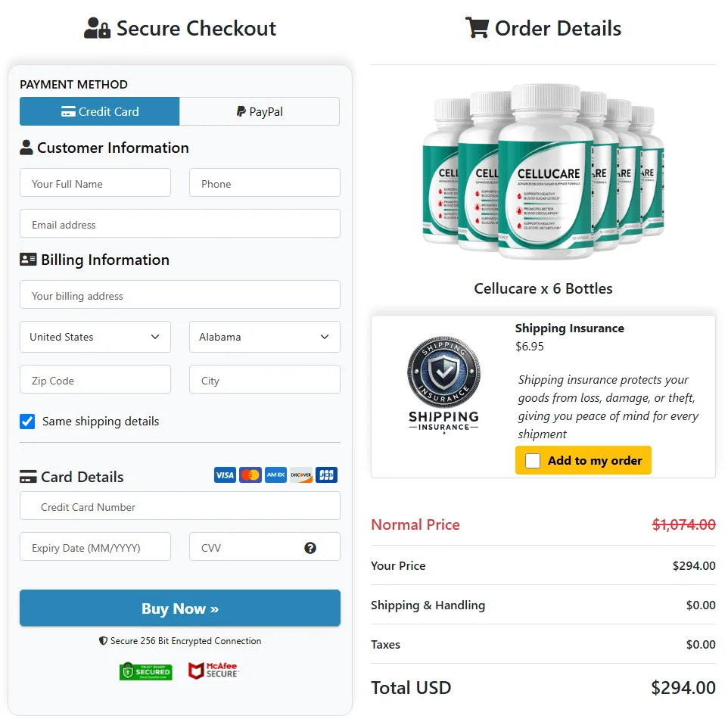The height and width of the screenshot is (719, 728).
Task: Click the CVV help question mark icon
Action: 310,548
